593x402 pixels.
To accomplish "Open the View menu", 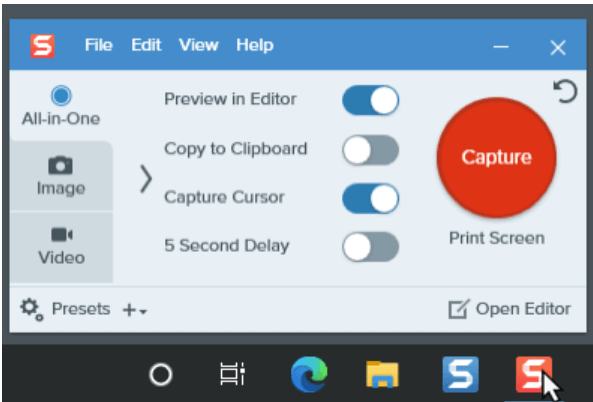I will (x=199, y=45).
